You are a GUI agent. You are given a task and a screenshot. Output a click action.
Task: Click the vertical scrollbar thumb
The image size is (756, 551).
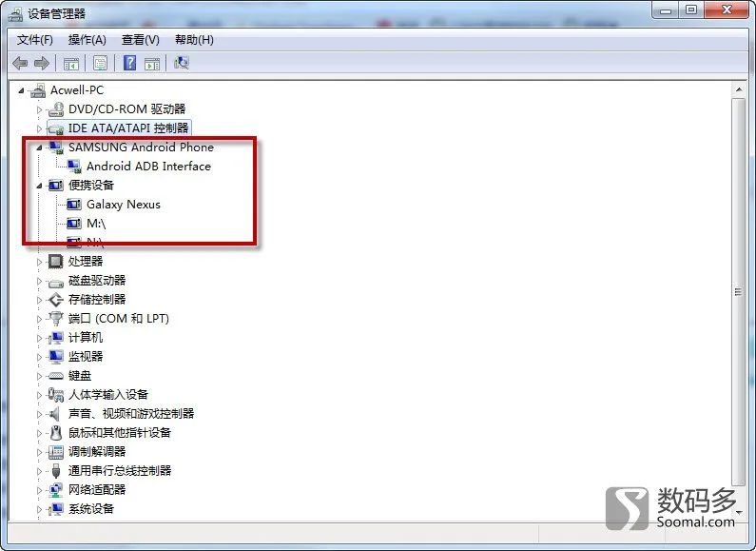point(738,291)
